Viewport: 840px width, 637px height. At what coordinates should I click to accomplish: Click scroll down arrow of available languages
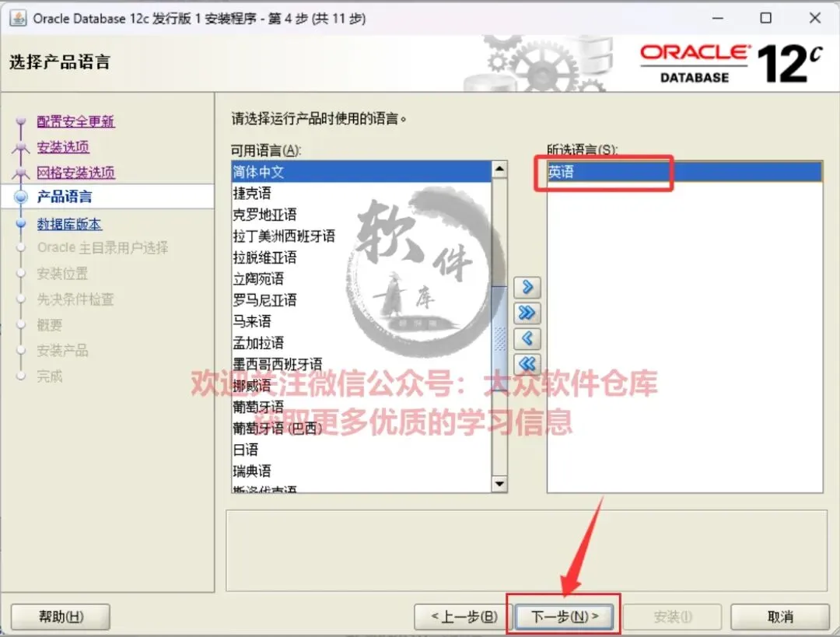499,484
